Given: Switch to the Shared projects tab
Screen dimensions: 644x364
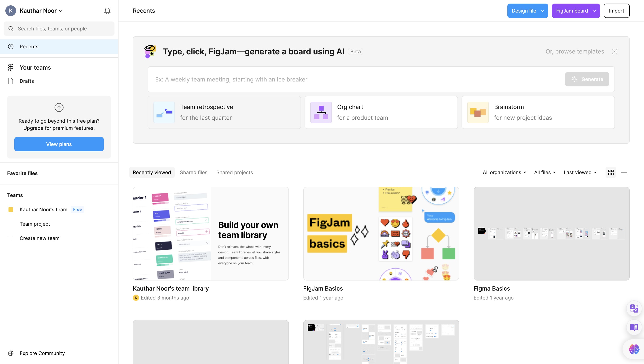Looking at the screenshot, I should [x=234, y=172].
